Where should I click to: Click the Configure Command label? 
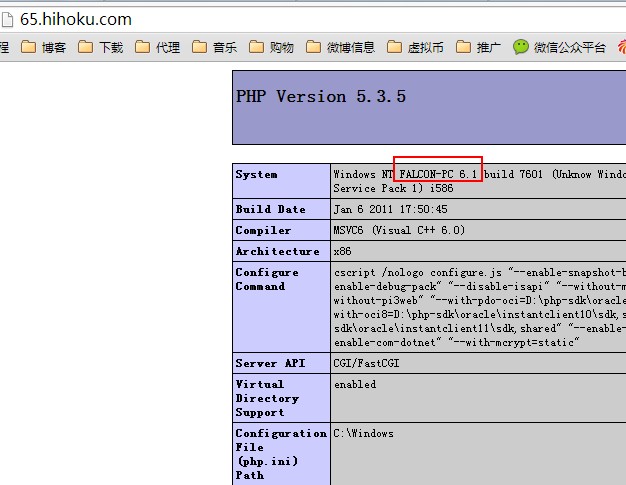click(267, 279)
